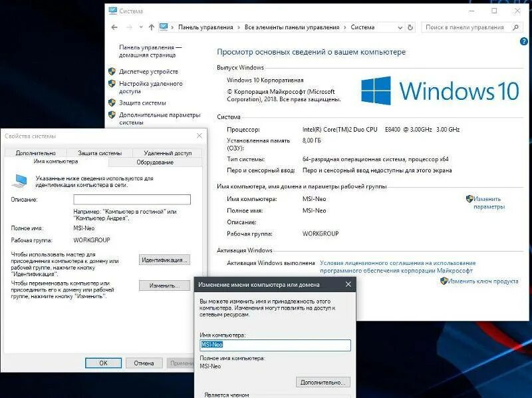Click the computer icon in System Properties

coord(19,180)
